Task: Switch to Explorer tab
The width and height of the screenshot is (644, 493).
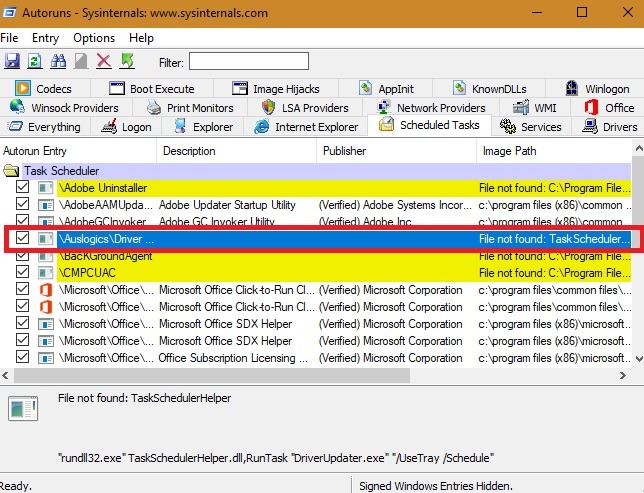Action: pos(203,127)
